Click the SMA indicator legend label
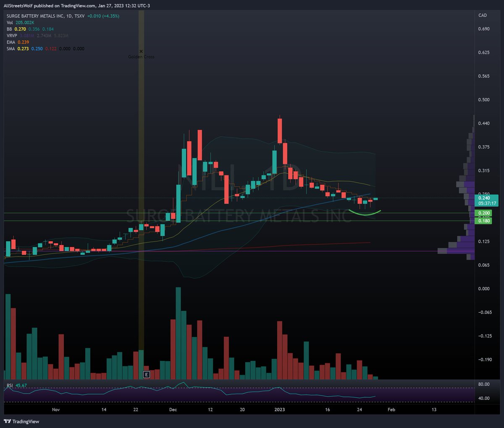 [x=11, y=49]
